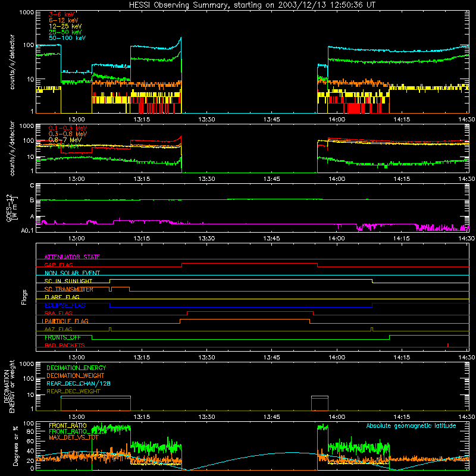This screenshot has height=476, width=476.
Task: Click the 12-25 keV legend entry
Action: 65,26
